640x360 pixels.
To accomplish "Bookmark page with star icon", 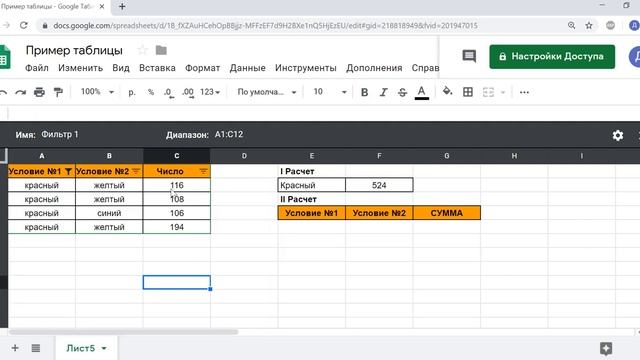I will pyautogui.click(x=589, y=25).
